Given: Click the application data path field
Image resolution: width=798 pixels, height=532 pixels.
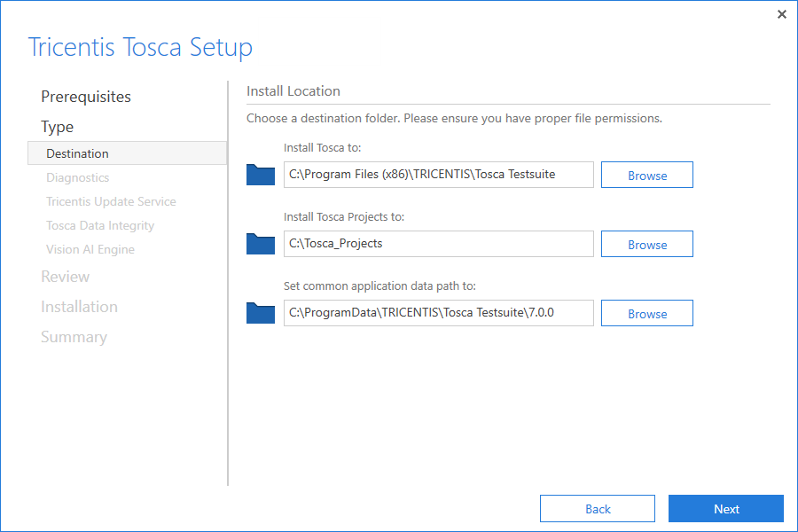Looking at the screenshot, I should pos(438,313).
